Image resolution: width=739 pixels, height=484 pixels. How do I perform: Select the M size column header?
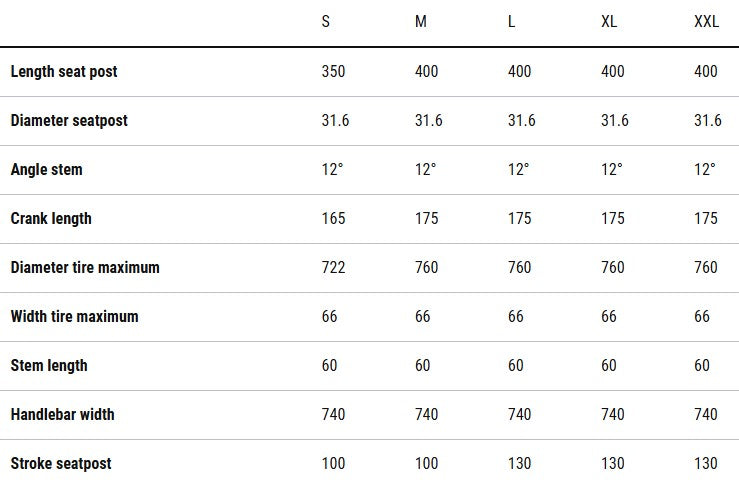(421, 22)
